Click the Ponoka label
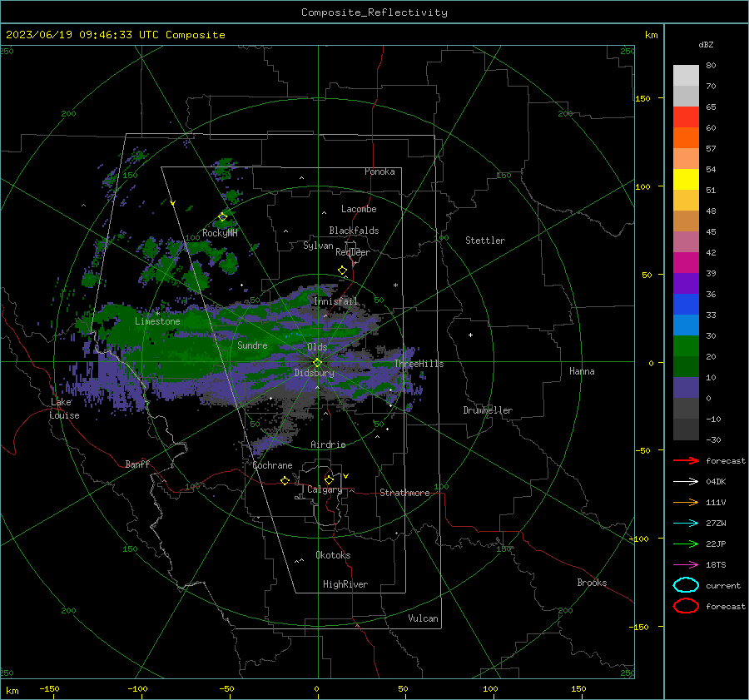749x700 pixels. tap(379, 171)
